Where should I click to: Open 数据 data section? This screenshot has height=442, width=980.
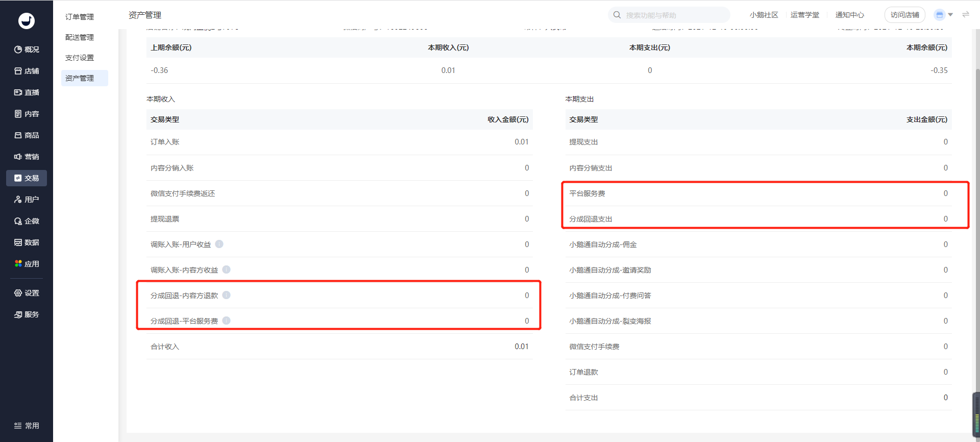coord(27,242)
